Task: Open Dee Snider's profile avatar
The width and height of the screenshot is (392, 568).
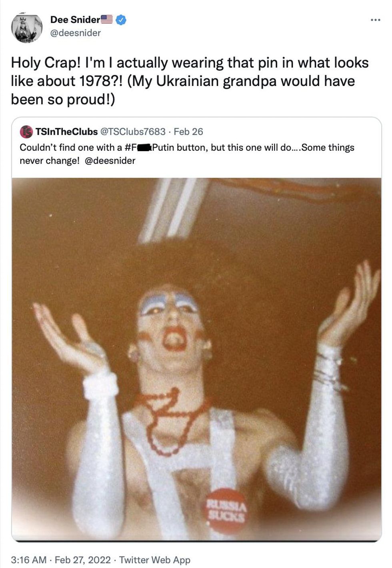Action: 27,28
